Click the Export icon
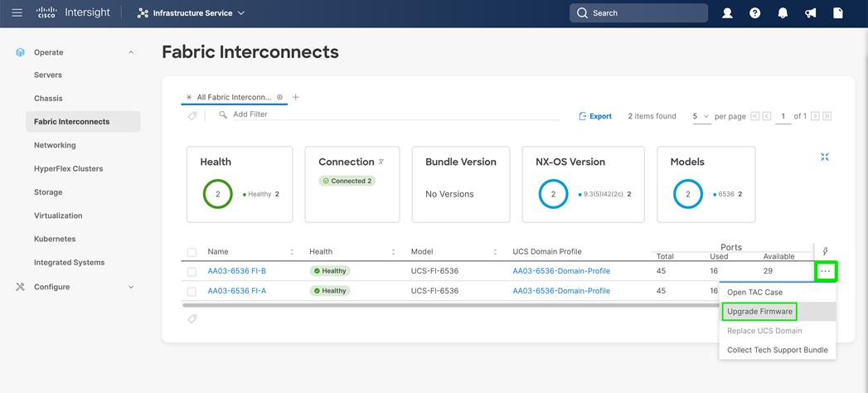868x393 pixels. [582, 116]
